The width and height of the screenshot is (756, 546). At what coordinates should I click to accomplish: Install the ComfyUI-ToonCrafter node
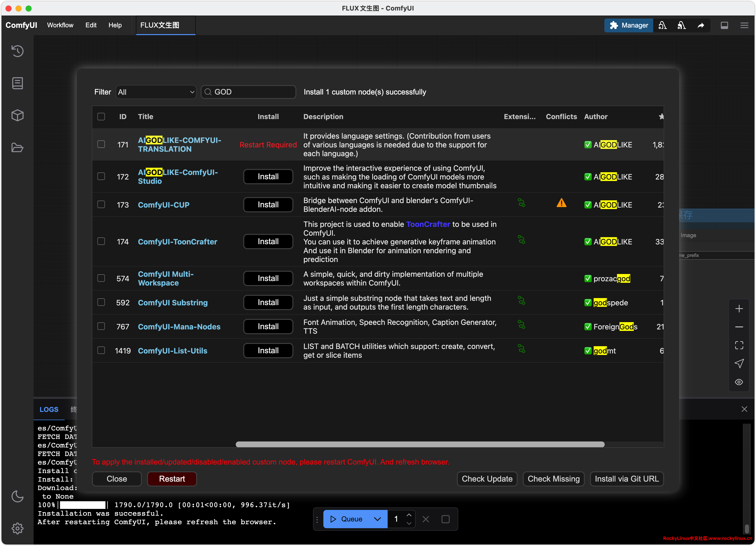(x=268, y=241)
